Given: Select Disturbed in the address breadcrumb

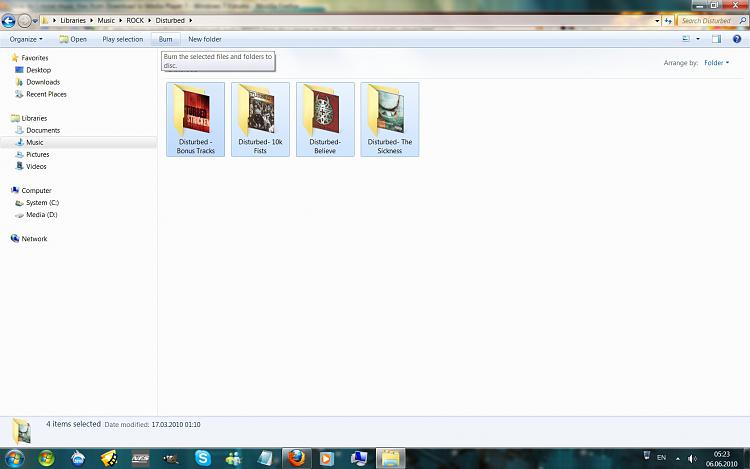Looking at the screenshot, I should (170, 21).
